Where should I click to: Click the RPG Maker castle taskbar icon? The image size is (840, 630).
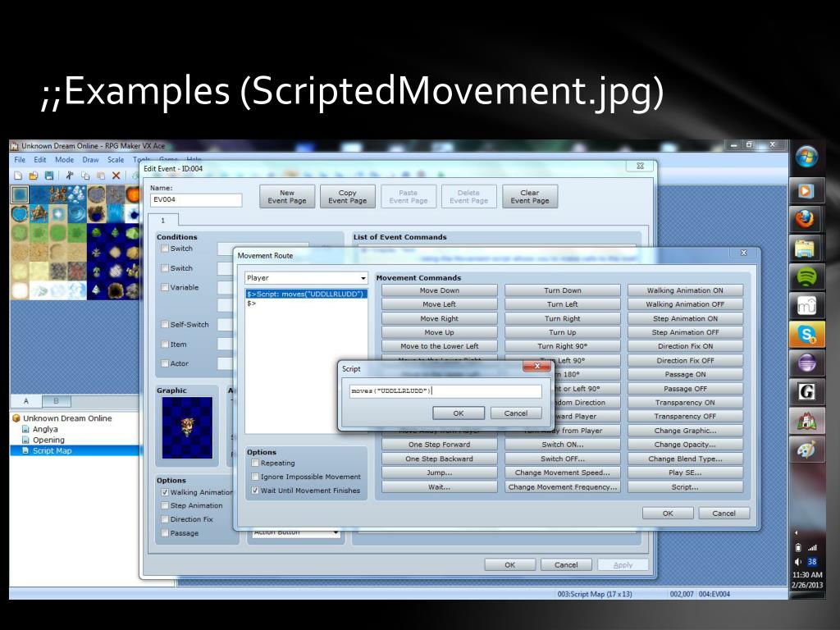[x=806, y=422]
